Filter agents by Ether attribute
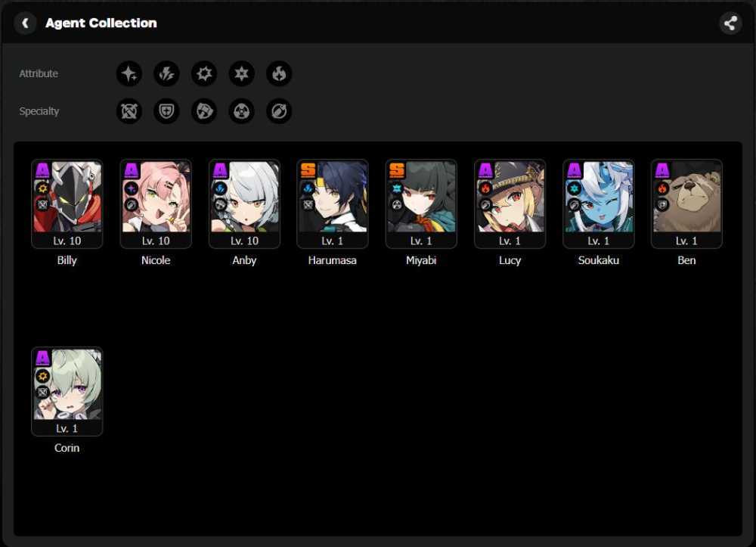This screenshot has width=756, height=547. (129, 74)
